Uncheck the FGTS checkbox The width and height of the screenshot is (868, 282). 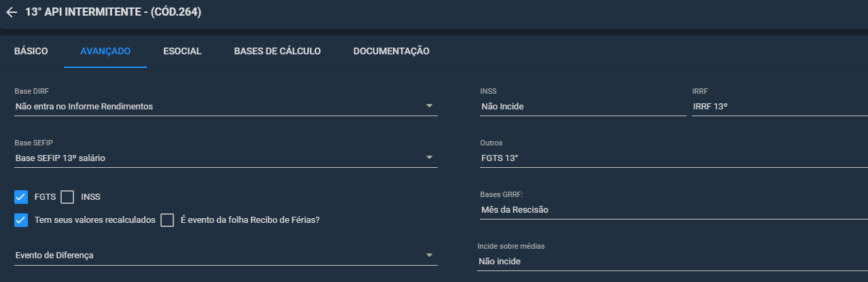click(x=21, y=197)
